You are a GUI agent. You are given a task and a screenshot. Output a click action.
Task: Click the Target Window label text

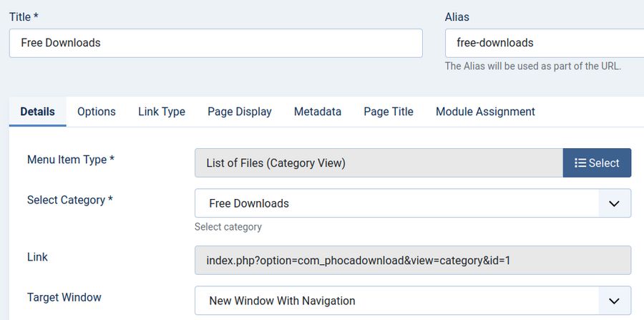64,297
